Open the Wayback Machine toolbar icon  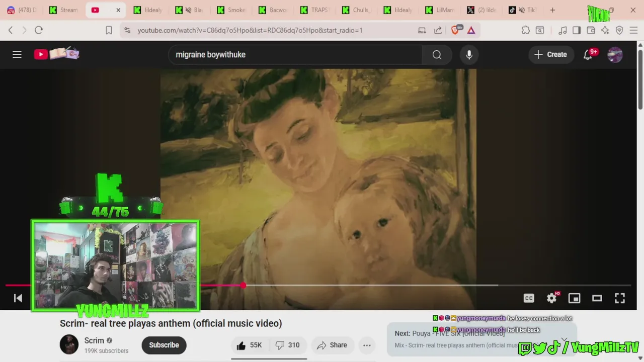click(540, 30)
